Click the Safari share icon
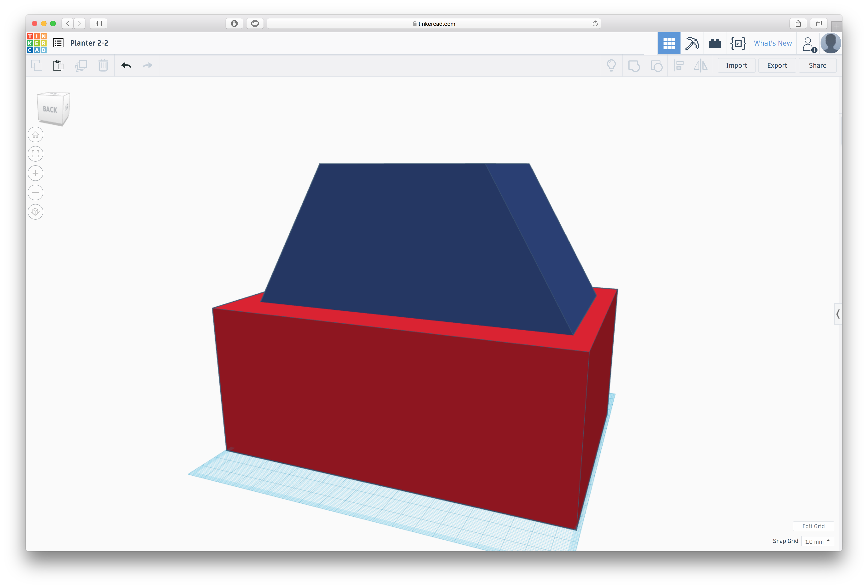868x588 pixels. (x=798, y=23)
